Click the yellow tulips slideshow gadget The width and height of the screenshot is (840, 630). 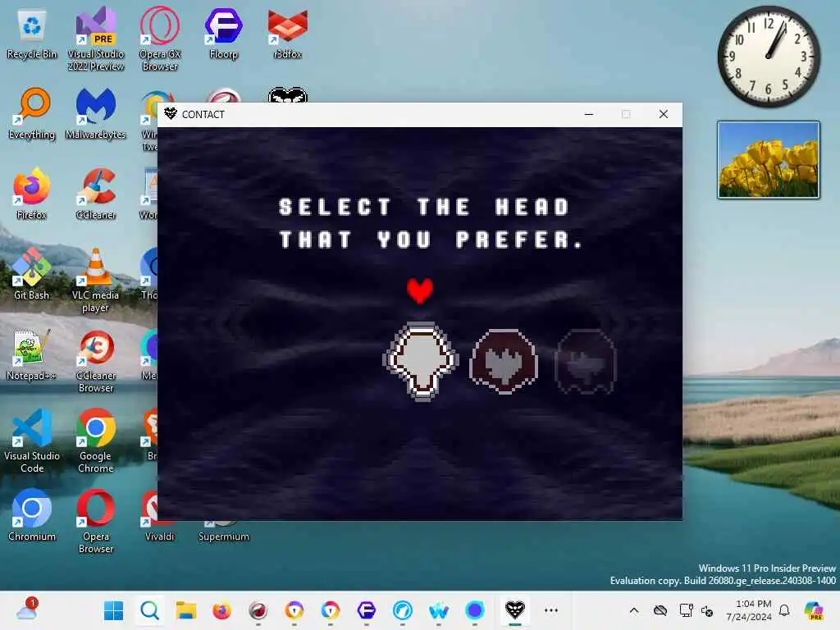click(768, 160)
